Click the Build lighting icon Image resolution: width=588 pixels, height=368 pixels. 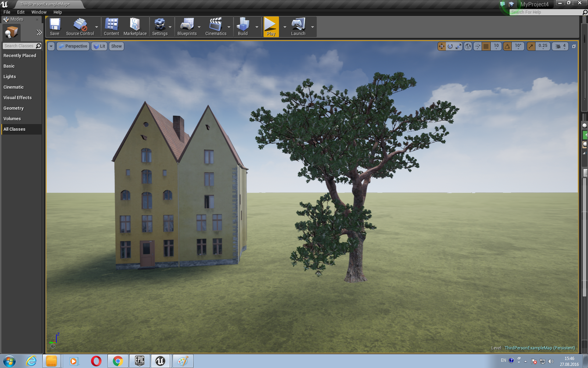[x=243, y=26]
